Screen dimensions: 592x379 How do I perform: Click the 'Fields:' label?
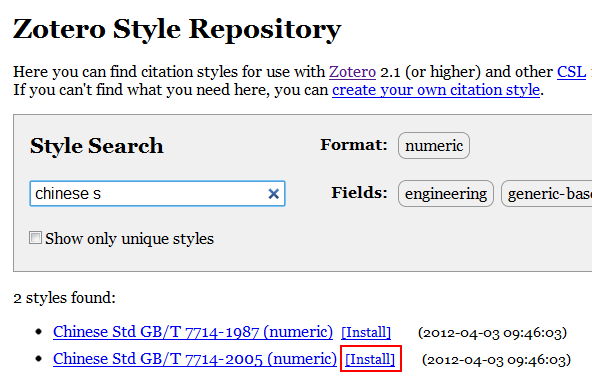[x=359, y=193]
